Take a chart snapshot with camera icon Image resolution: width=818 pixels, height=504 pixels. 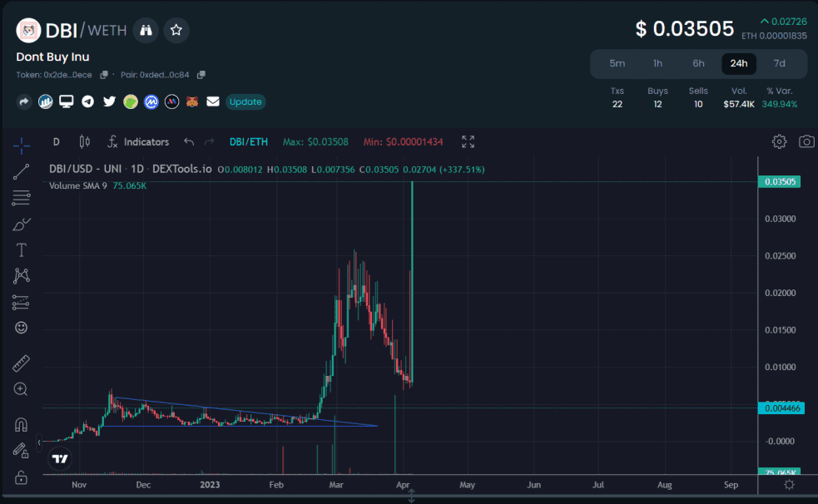click(x=806, y=141)
